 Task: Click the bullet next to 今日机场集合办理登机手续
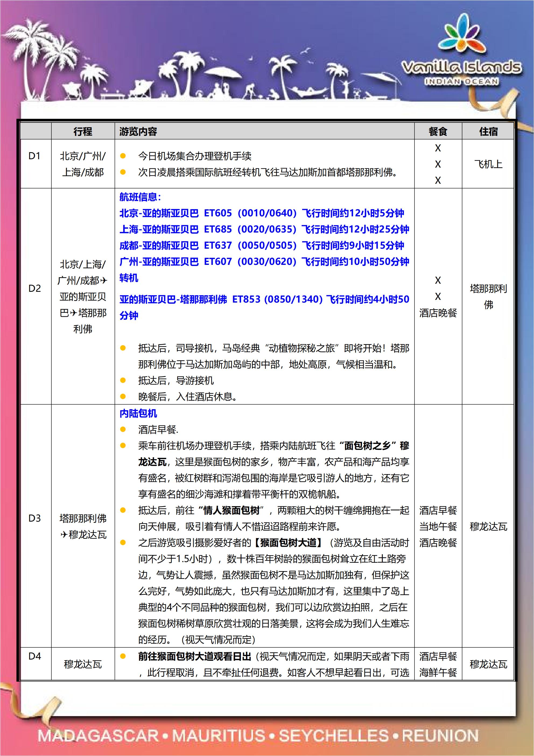pos(123,156)
